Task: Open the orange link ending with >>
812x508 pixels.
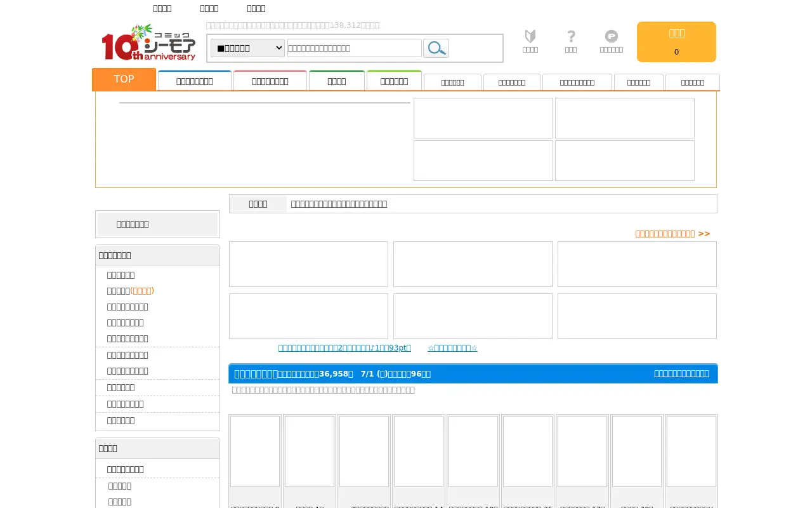Action: click(x=672, y=234)
